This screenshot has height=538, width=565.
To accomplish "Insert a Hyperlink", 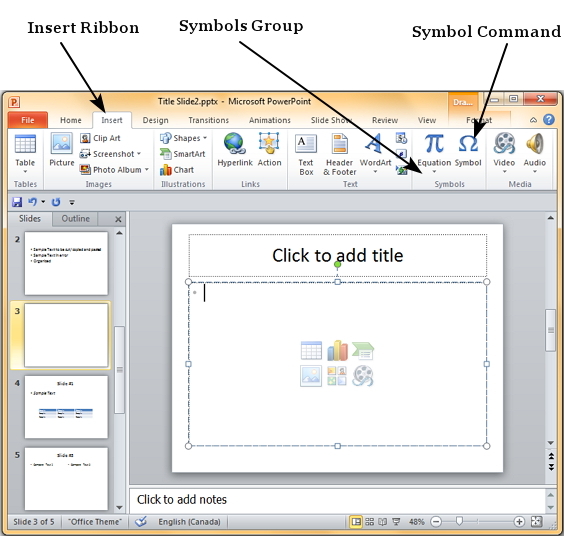I will pyautogui.click(x=235, y=150).
